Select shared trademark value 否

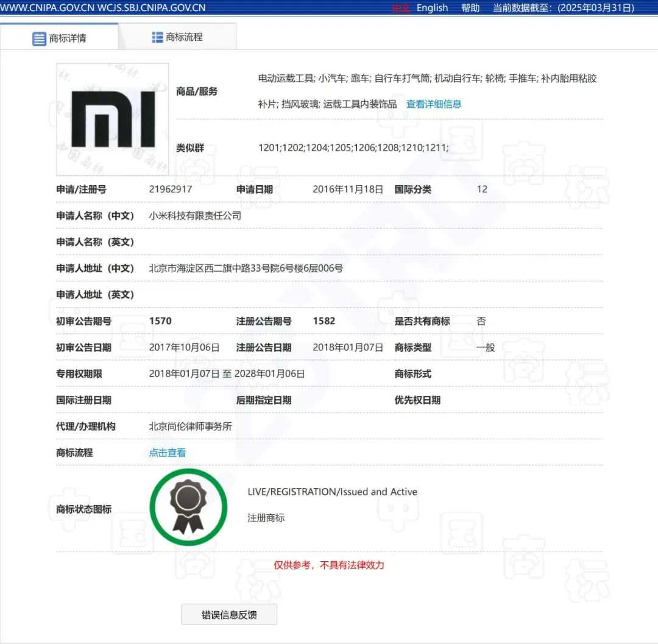coord(481,321)
